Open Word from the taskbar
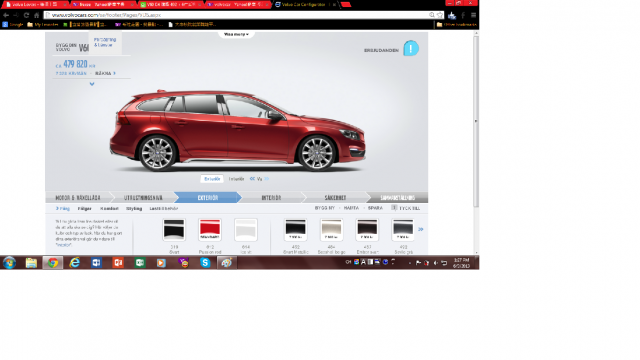The image size is (640, 360). tap(96, 262)
